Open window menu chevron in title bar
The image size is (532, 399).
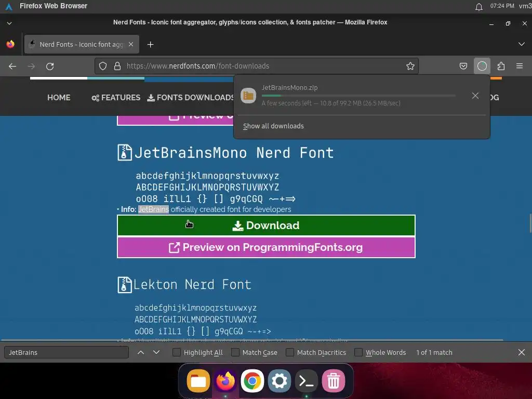coord(9,23)
